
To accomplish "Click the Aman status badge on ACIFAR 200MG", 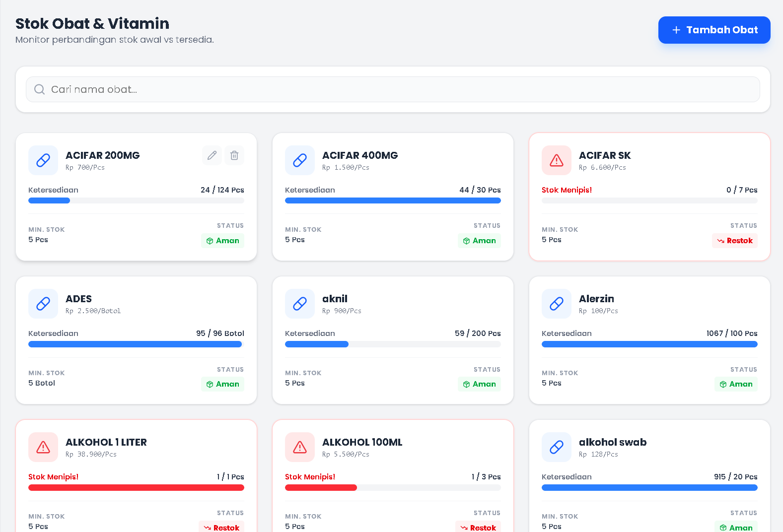I will (222, 241).
